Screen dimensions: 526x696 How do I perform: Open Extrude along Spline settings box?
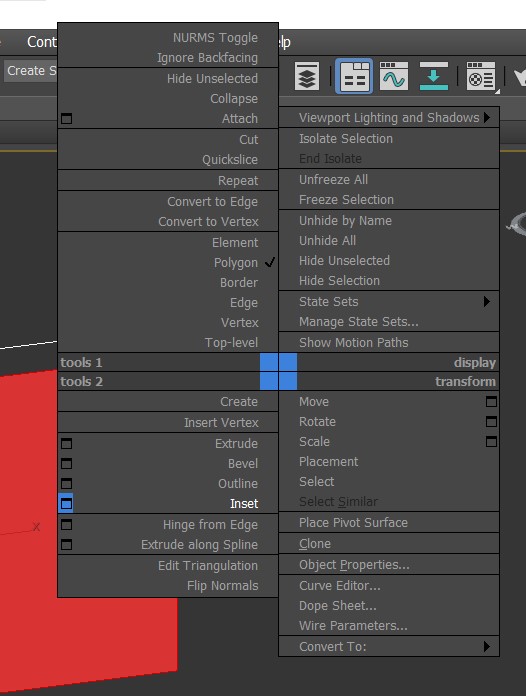click(67, 545)
